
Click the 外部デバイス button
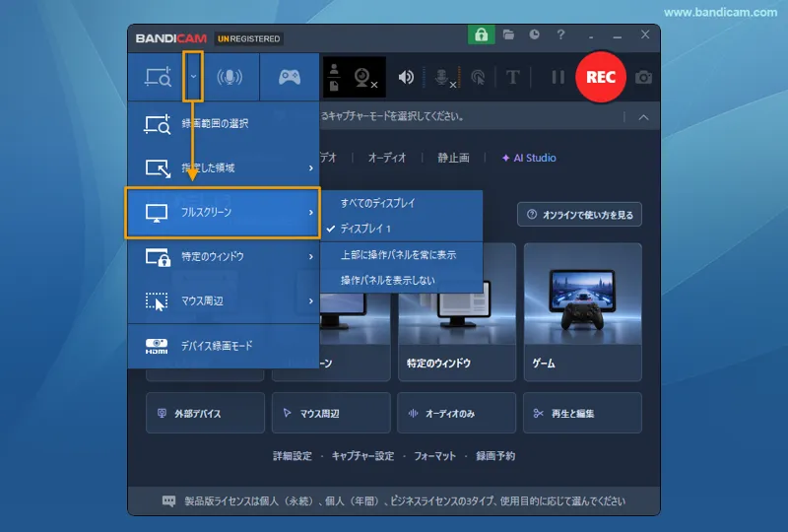tap(205, 414)
